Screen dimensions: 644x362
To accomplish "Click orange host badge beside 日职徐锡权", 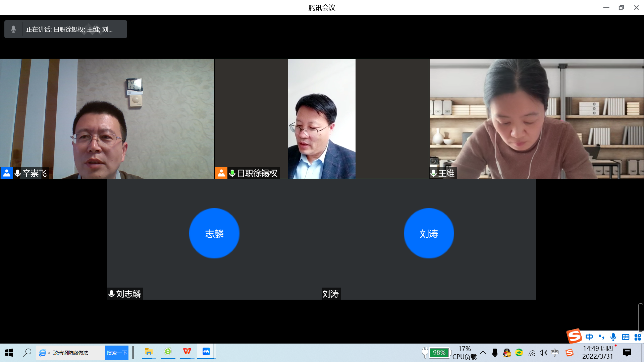I will point(221,173).
